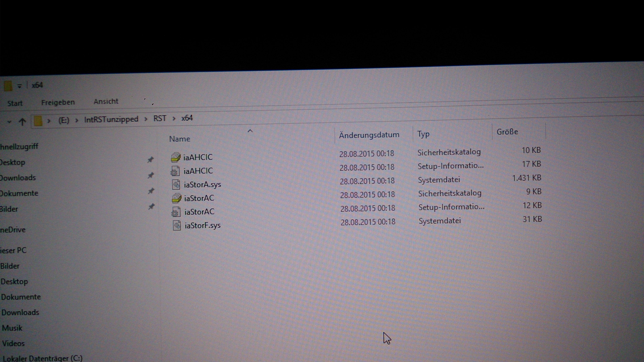Select the iaAHCIC security catalog file icon
The width and height of the screenshot is (644, 362).
pyautogui.click(x=175, y=158)
